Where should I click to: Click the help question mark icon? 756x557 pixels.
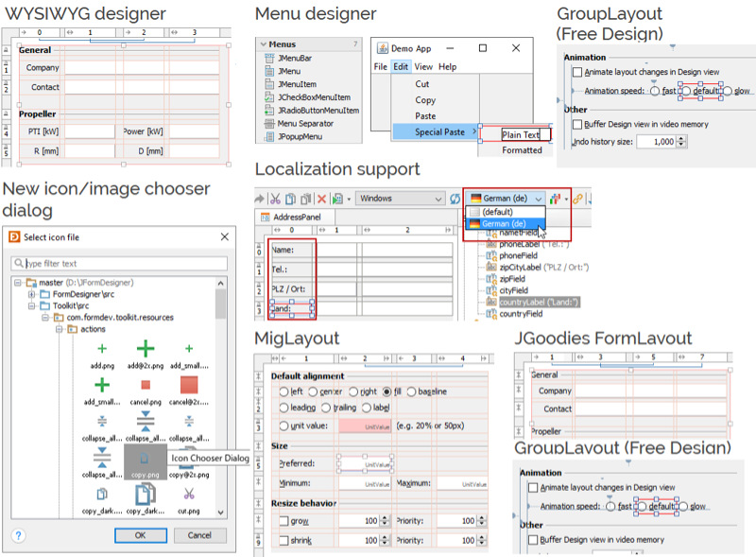18,535
